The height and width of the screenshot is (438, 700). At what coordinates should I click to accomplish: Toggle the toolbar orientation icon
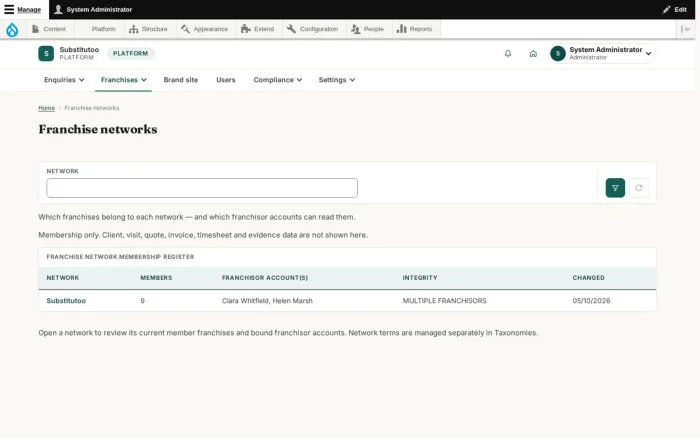click(685, 29)
